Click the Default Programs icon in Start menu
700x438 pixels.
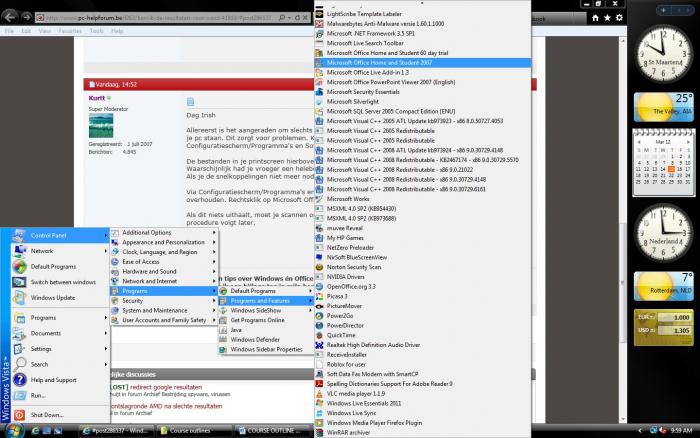pos(19,267)
